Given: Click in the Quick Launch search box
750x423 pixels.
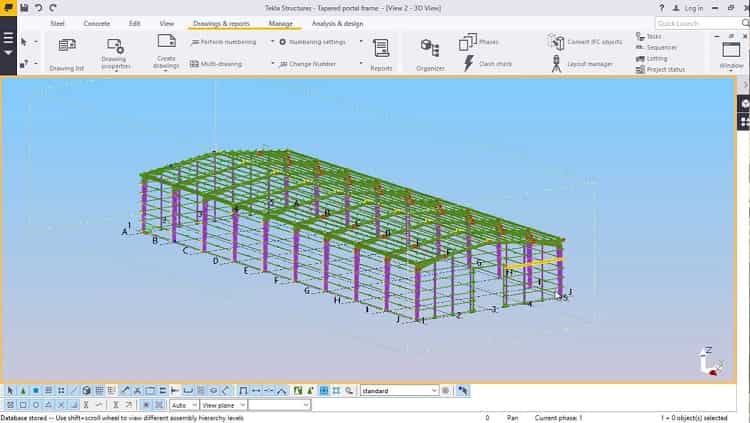Looking at the screenshot, I should pyautogui.click(x=694, y=23).
